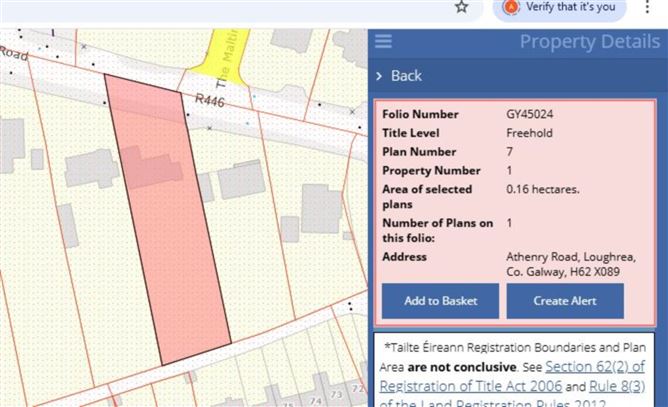The width and height of the screenshot is (668, 407).
Task: Click the bookmark star icon
Action: (461, 7)
